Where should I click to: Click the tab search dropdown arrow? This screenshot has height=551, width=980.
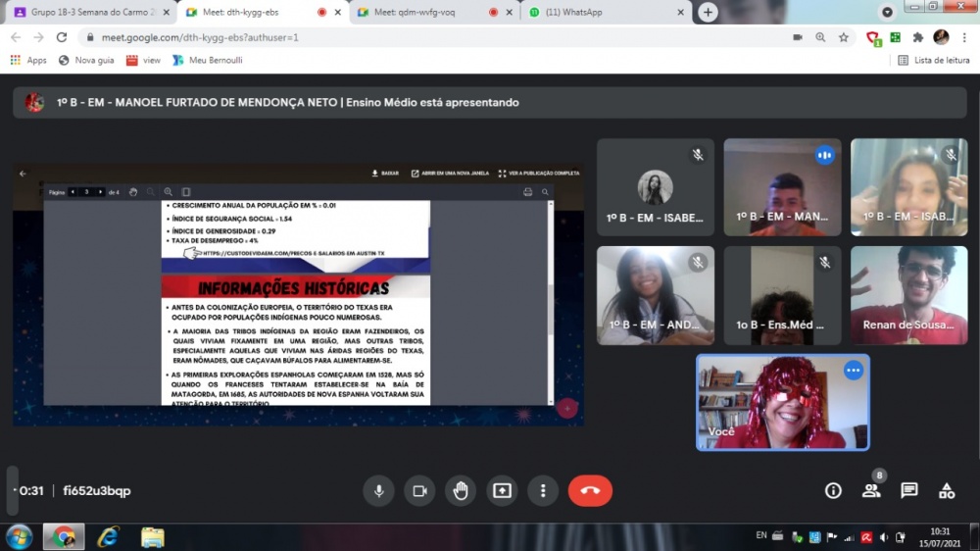887,12
